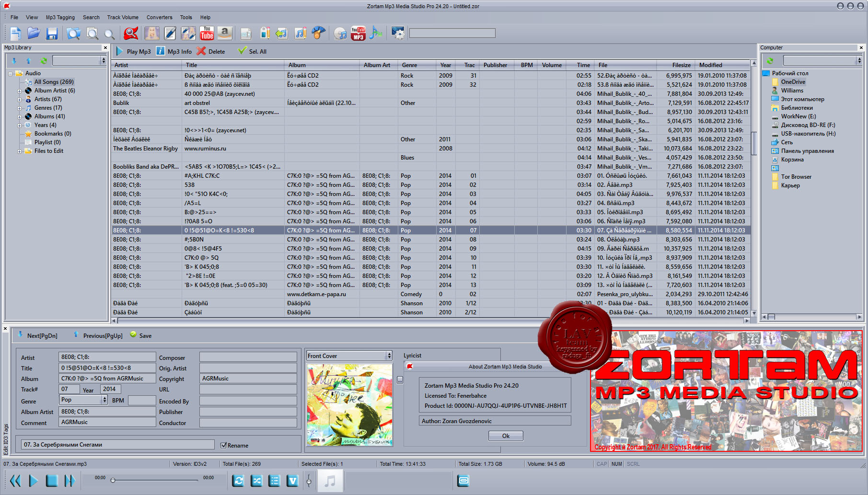Click the Next[PgDn] button
The height and width of the screenshot is (495, 868).
[x=37, y=335]
